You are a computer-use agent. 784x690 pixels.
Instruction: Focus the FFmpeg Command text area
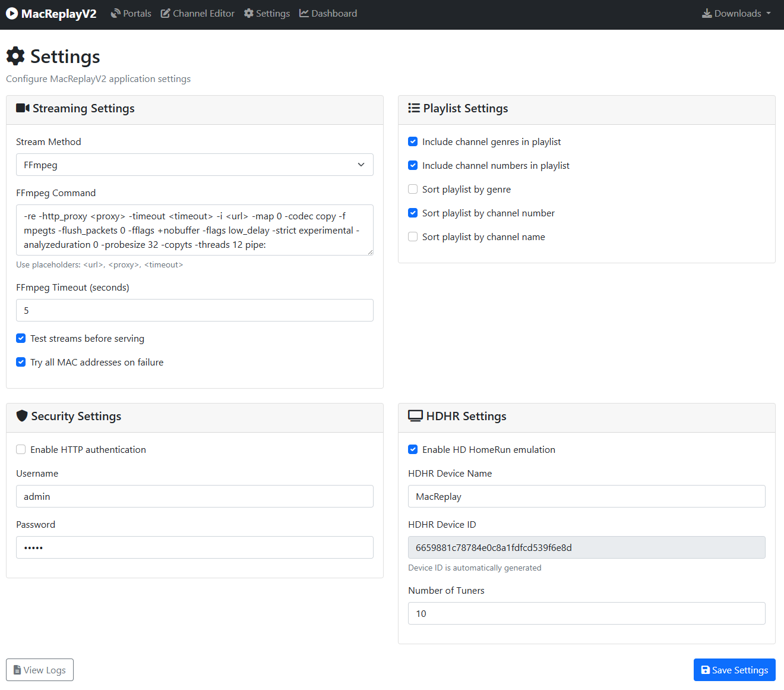[x=195, y=230]
